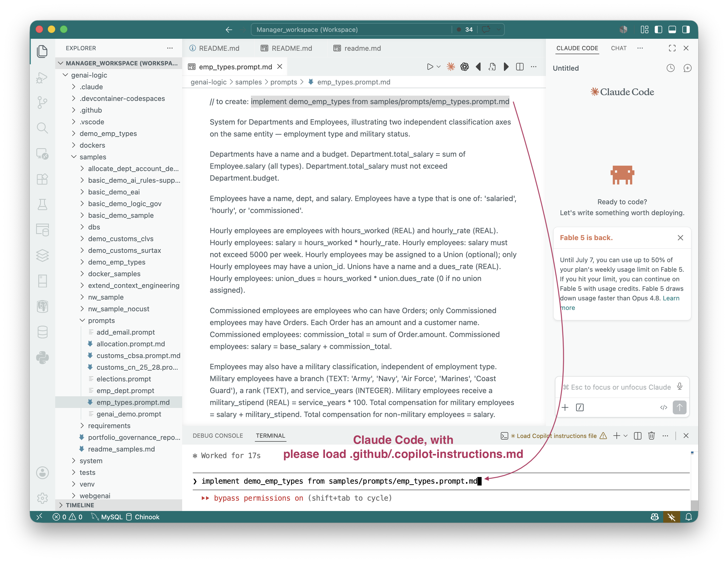
Task: Open the Extensions view icon
Action: (42, 180)
